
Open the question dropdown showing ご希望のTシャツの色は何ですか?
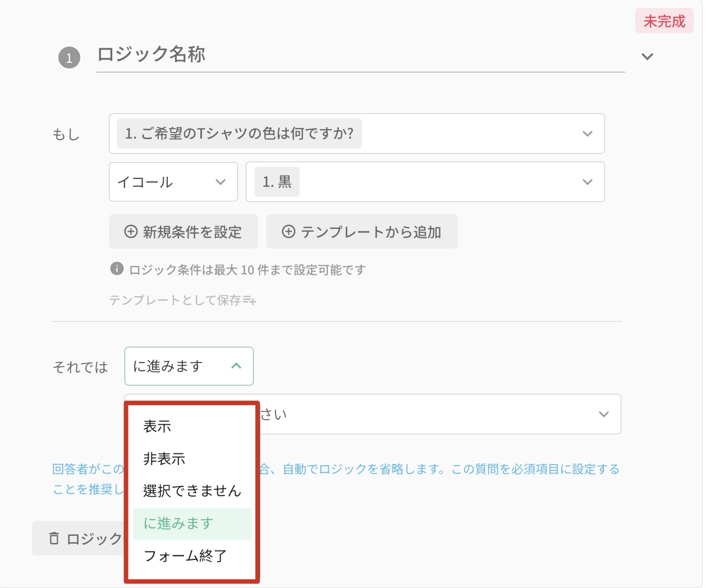click(356, 134)
